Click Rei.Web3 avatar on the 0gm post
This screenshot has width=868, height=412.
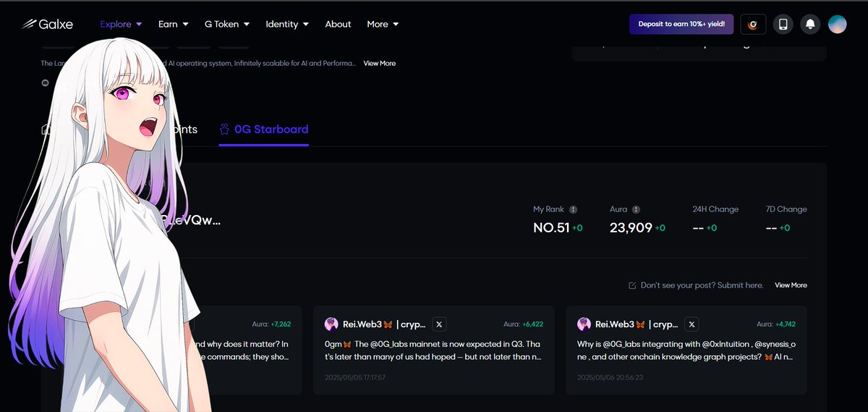pos(331,324)
